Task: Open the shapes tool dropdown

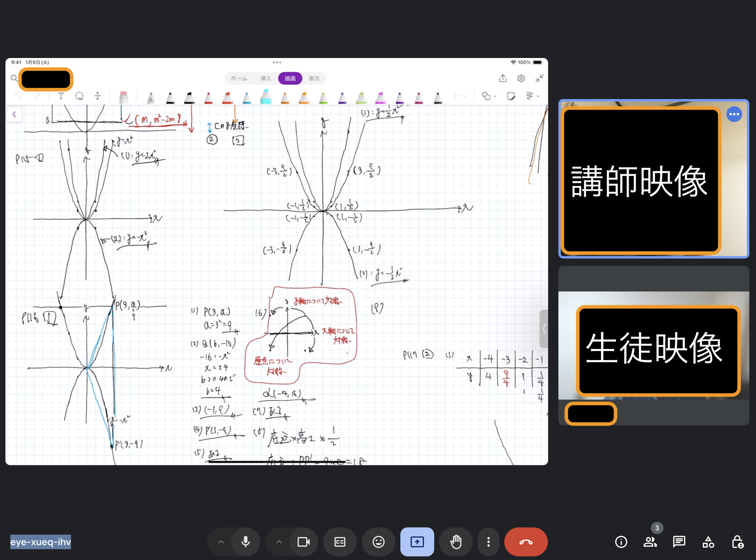Action: coord(489,96)
